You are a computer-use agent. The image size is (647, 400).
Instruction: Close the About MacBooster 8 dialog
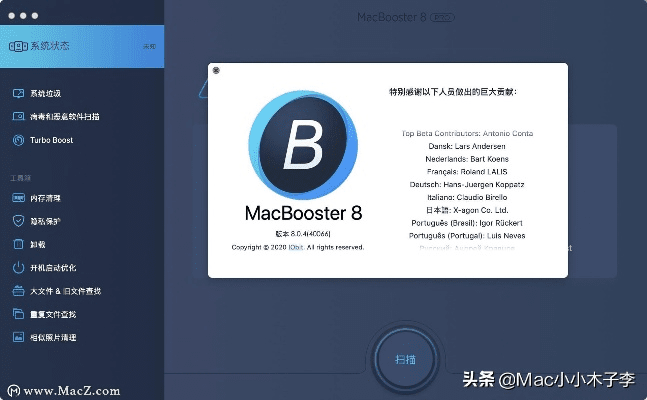click(216, 71)
